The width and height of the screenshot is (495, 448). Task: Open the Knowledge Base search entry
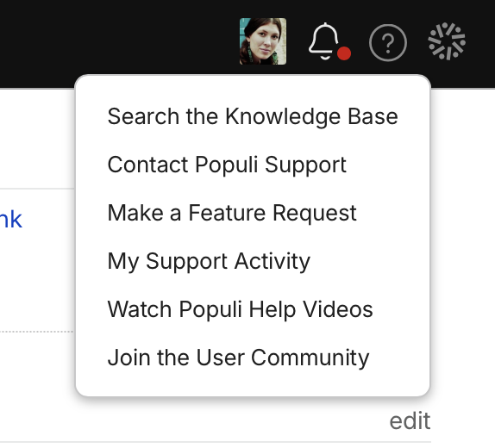[x=253, y=116]
